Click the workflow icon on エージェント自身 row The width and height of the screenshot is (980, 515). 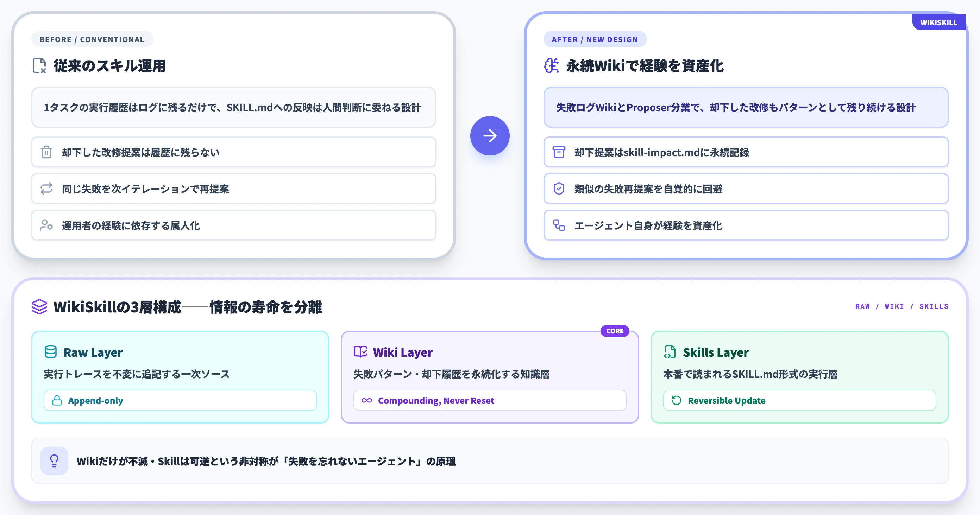(559, 225)
